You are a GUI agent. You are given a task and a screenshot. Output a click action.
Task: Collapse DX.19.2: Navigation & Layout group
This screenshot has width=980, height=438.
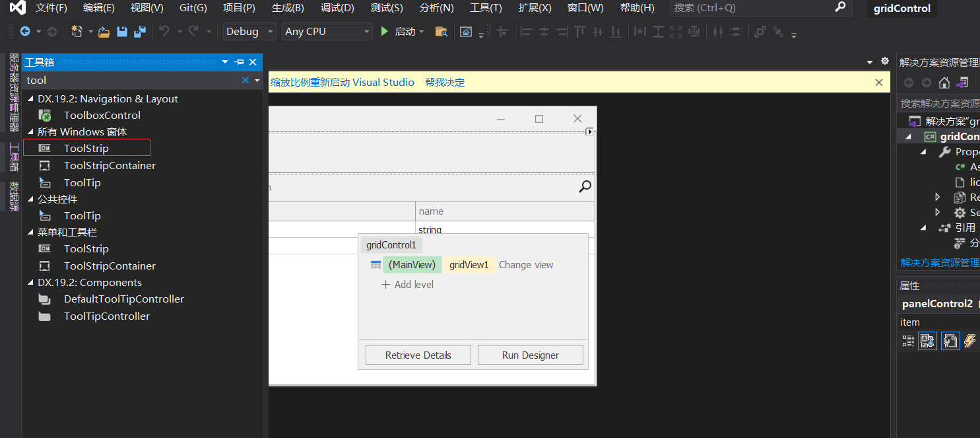point(30,99)
